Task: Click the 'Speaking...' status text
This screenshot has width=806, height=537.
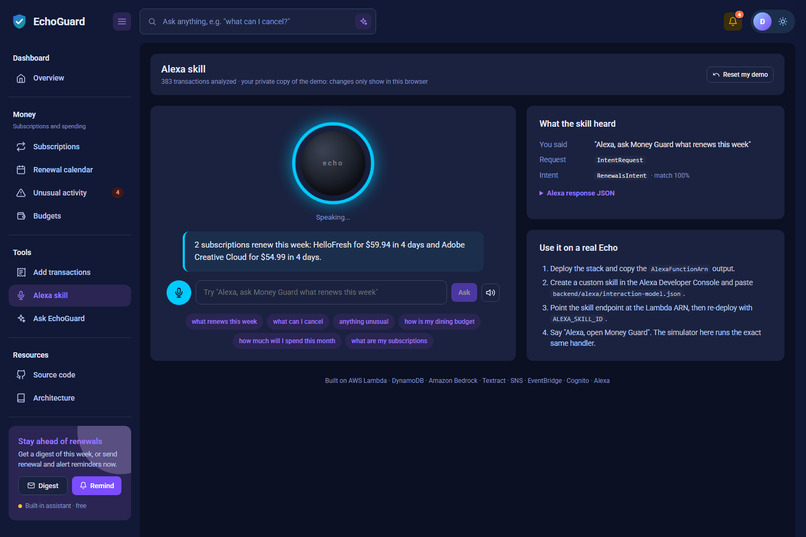Action: pyautogui.click(x=333, y=217)
